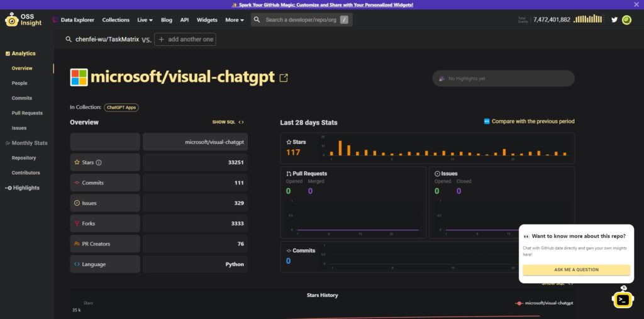644x319 pixels.
Task: Open the ChatGPT Apps collection tag
Action: (x=121, y=108)
